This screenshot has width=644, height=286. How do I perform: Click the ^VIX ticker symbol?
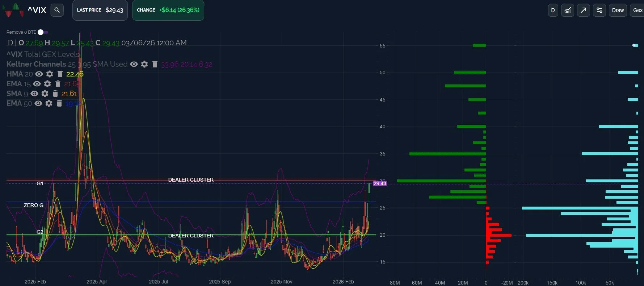point(37,10)
